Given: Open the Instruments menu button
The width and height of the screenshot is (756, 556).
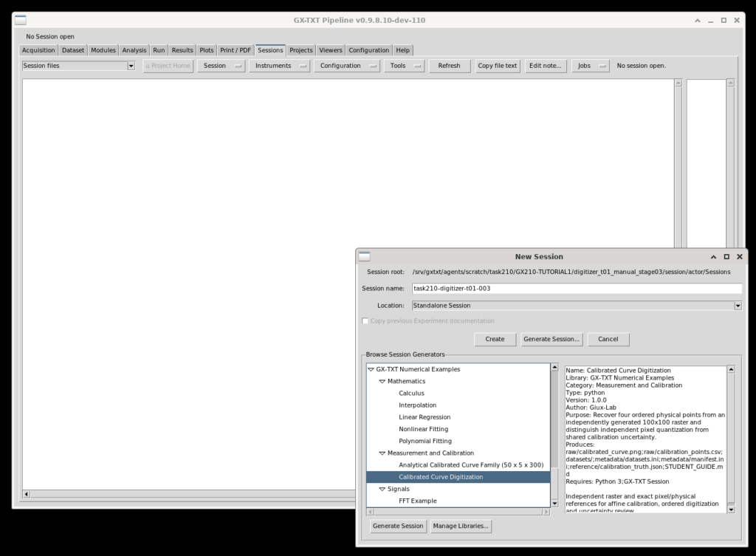Looking at the screenshot, I should (280, 66).
